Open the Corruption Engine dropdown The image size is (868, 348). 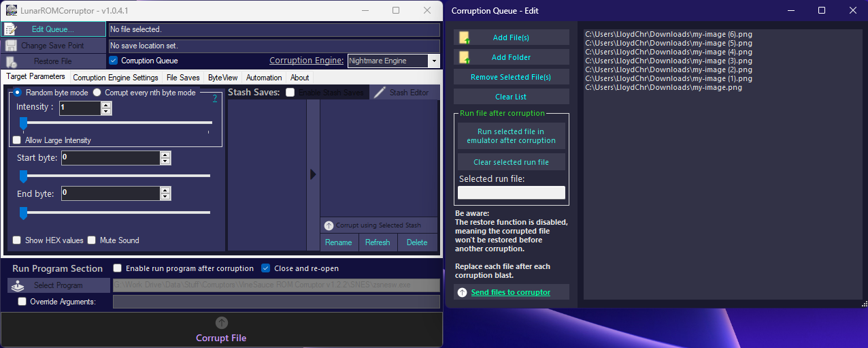click(x=433, y=61)
